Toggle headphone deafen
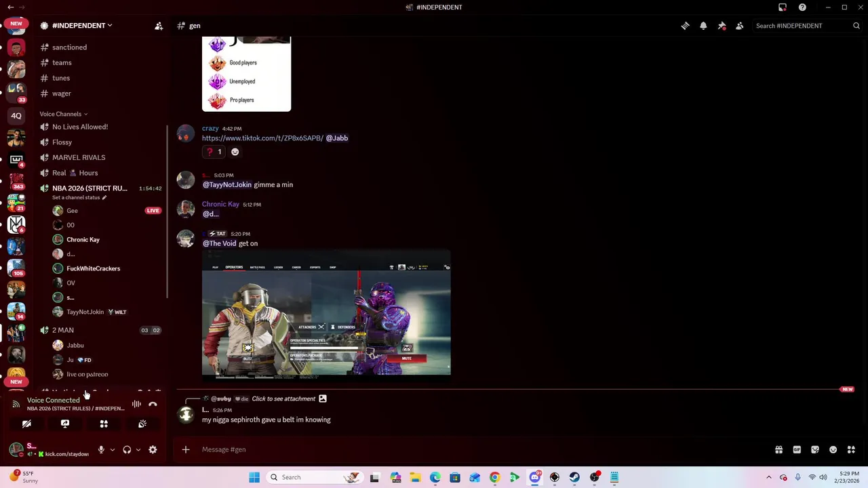 point(127,449)
